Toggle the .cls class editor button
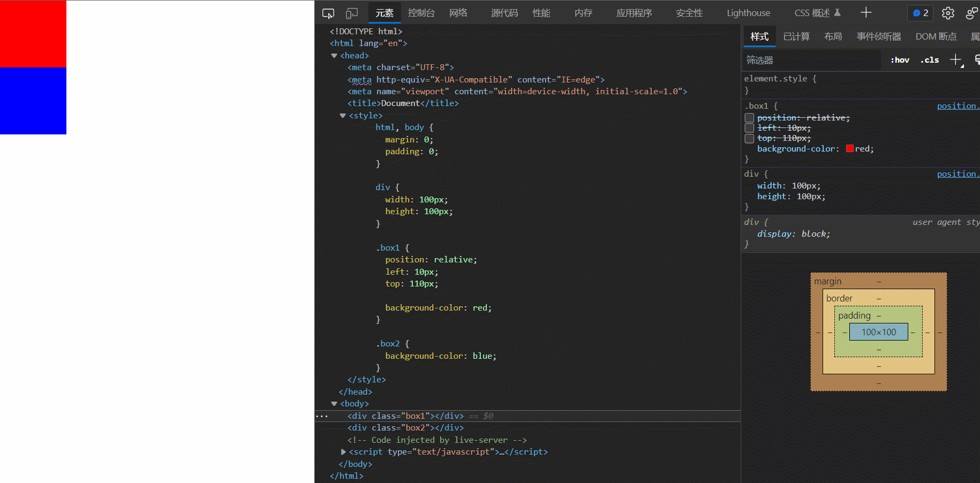This screenshot has height=483, width=980. click(x=930, y=60)
